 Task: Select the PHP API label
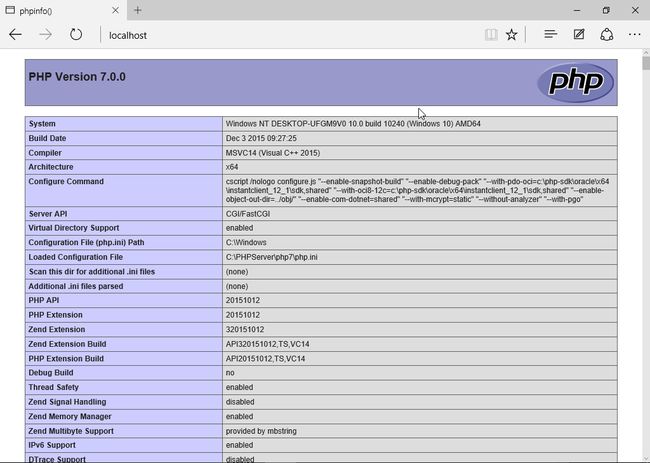click(x=44, y=301)
